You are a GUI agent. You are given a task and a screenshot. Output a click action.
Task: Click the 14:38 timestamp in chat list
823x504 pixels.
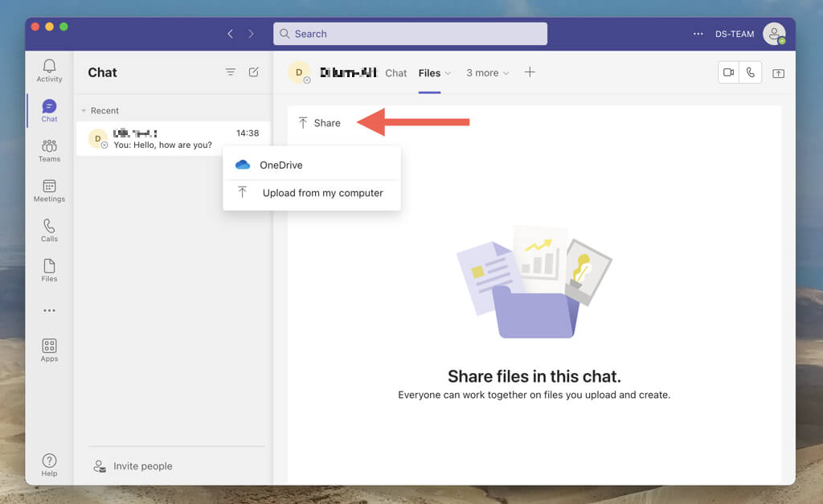point(248,133)
